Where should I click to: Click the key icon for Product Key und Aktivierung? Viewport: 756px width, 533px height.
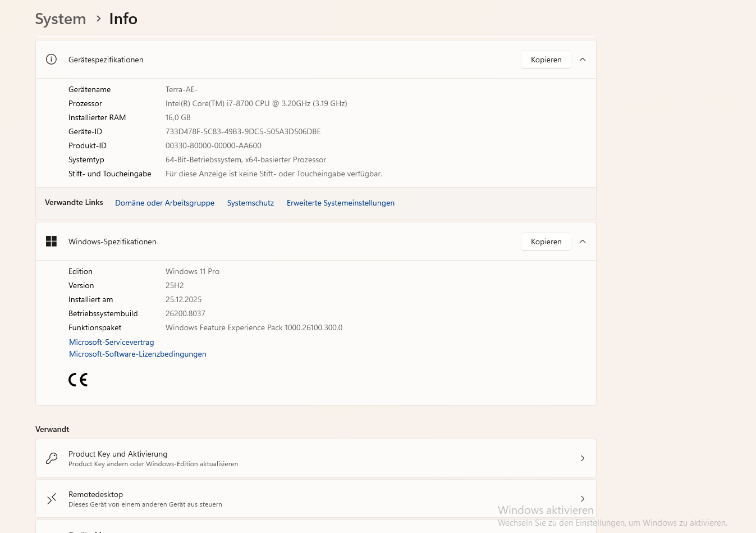tap(52, 458)
